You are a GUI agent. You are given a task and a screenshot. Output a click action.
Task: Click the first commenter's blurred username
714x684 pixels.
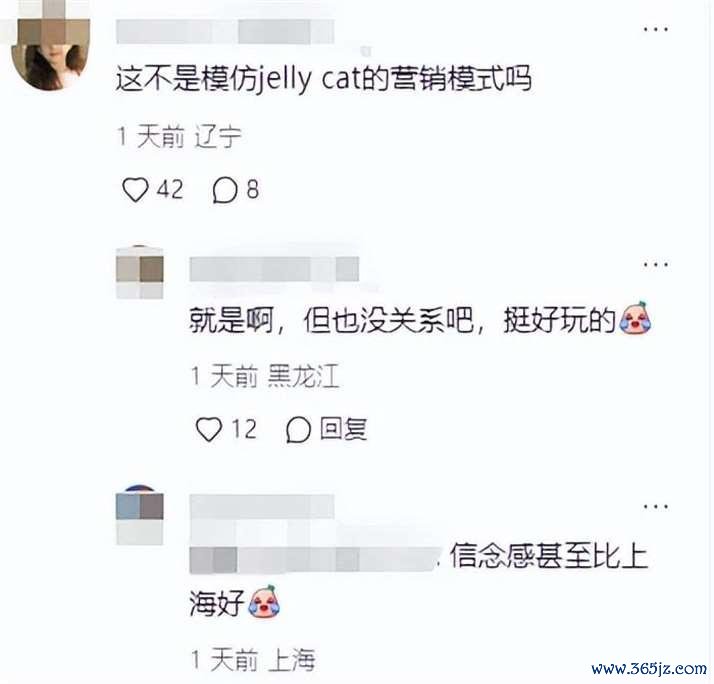tap(225, 31)
